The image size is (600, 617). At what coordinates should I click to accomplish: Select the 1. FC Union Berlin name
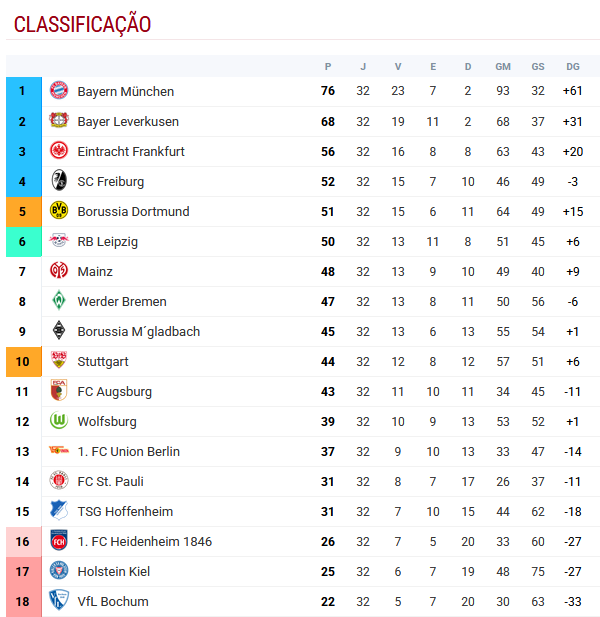click(128, 452)
